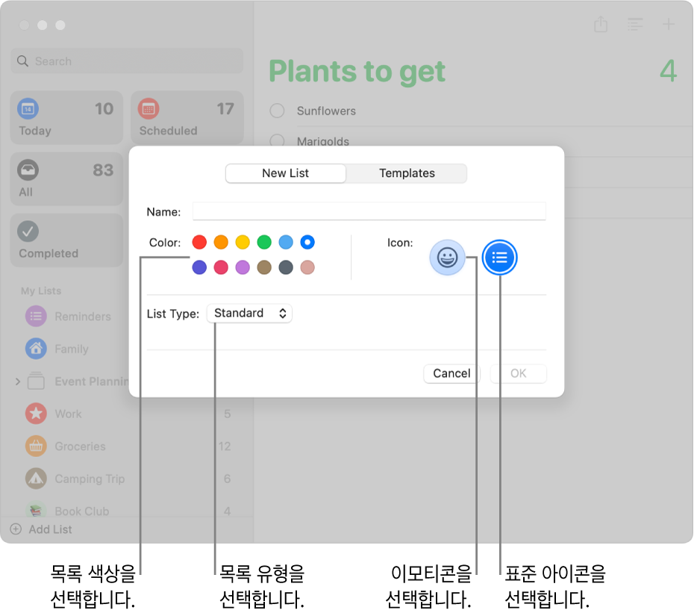The image size is (697, 616).
Task: Click the Camping Trip tent icon
Action: point(36,479)
